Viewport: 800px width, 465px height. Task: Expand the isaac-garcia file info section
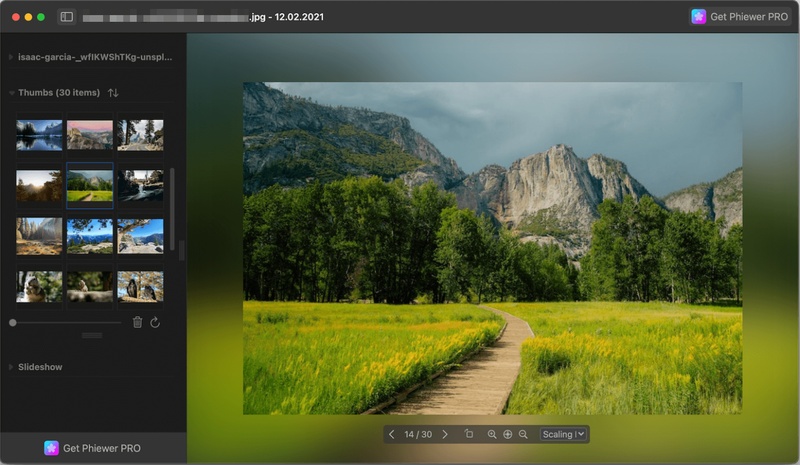click(11, 57)
